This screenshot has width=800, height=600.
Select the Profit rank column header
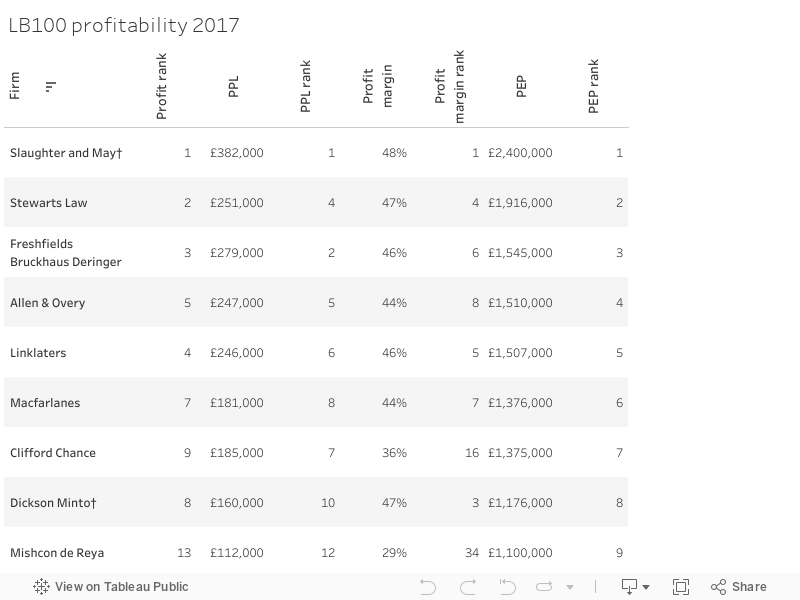pos(162,87)
